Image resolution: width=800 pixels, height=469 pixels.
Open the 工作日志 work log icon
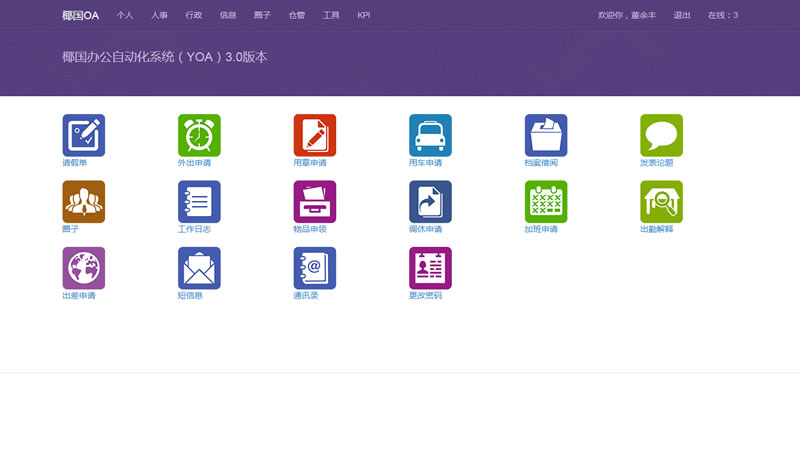[199, 201]
